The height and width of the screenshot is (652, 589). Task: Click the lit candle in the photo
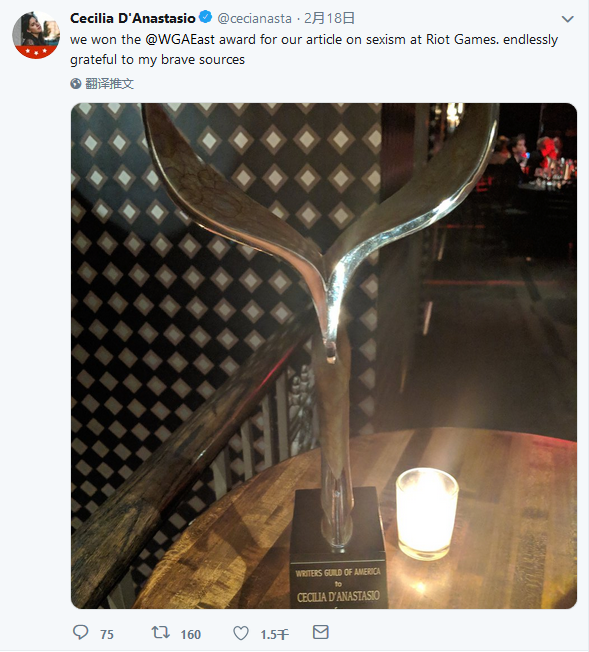point(427,513)
